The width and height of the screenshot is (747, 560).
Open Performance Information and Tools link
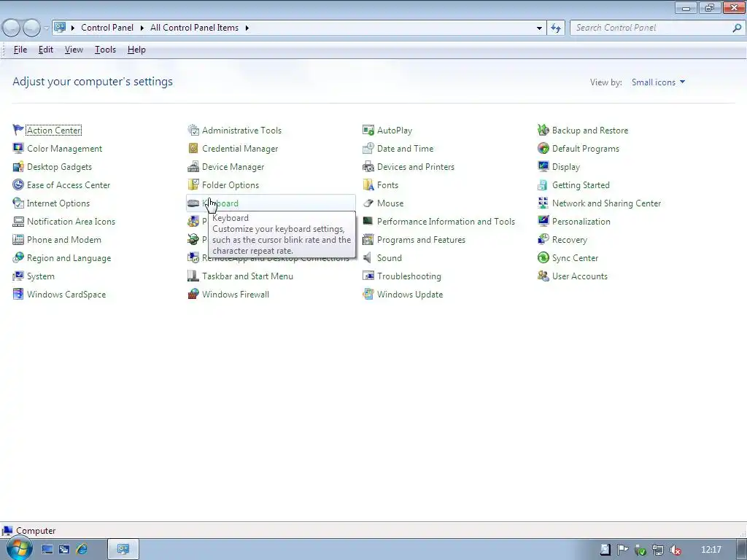[446, 222]
